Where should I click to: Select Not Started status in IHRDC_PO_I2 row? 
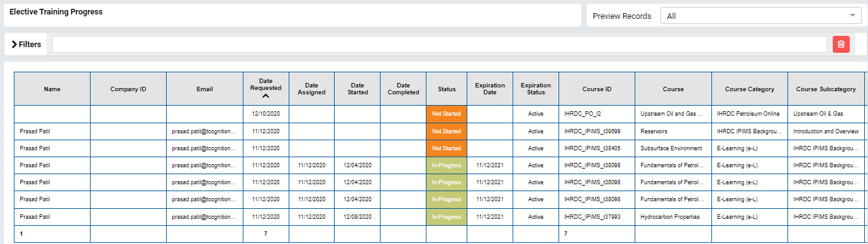coord(447,114)
